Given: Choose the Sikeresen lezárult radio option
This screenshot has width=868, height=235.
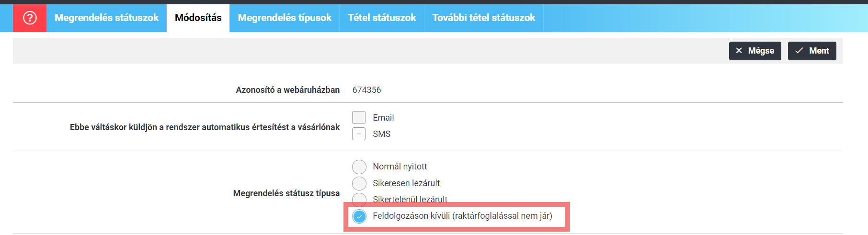Looking at the screenshot, I should tap(359, 183).
